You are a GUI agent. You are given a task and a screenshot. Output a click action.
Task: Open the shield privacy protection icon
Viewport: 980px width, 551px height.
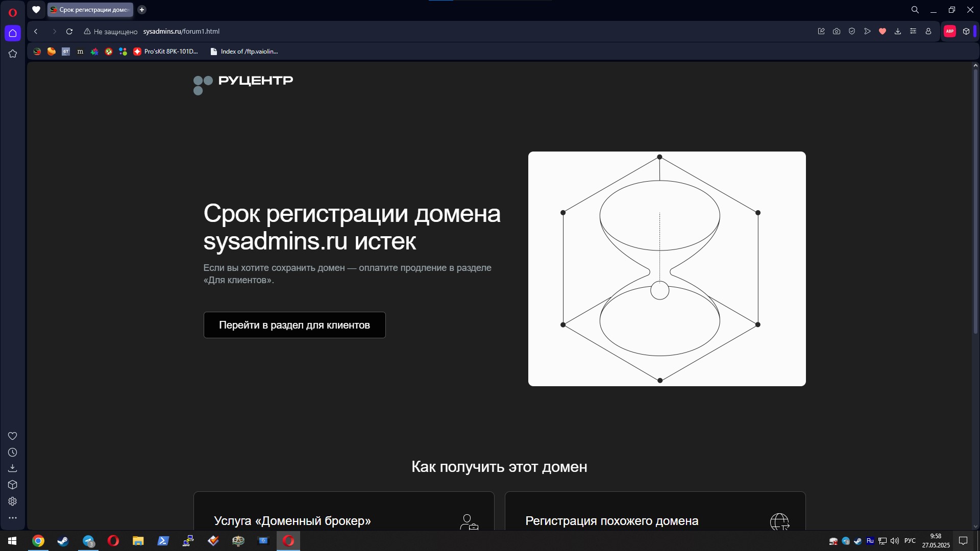[852, 32]
